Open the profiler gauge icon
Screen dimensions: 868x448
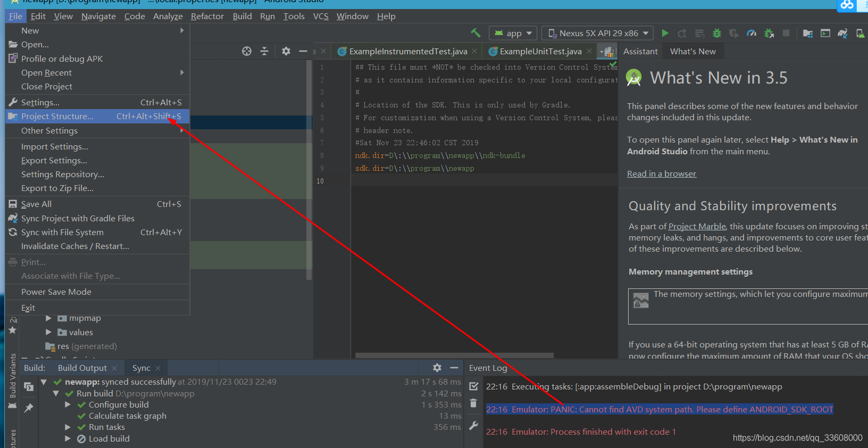pyautogui.click(x=752, y=34)
